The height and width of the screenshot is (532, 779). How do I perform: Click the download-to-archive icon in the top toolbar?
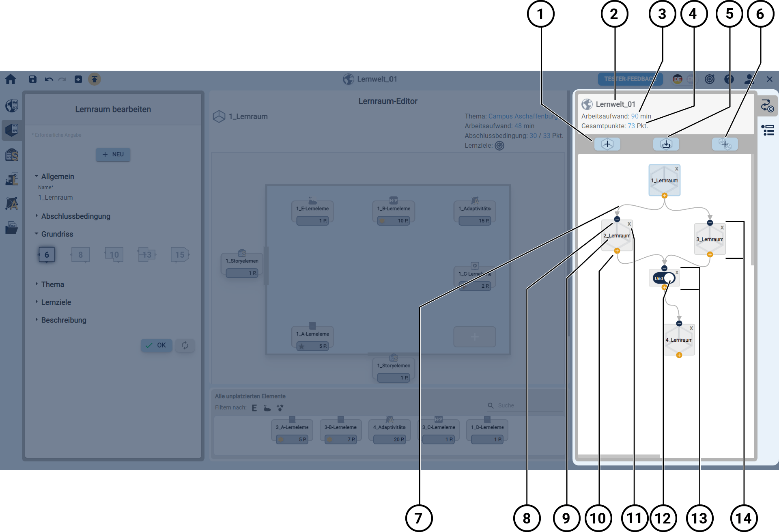(x=78, y=79)
